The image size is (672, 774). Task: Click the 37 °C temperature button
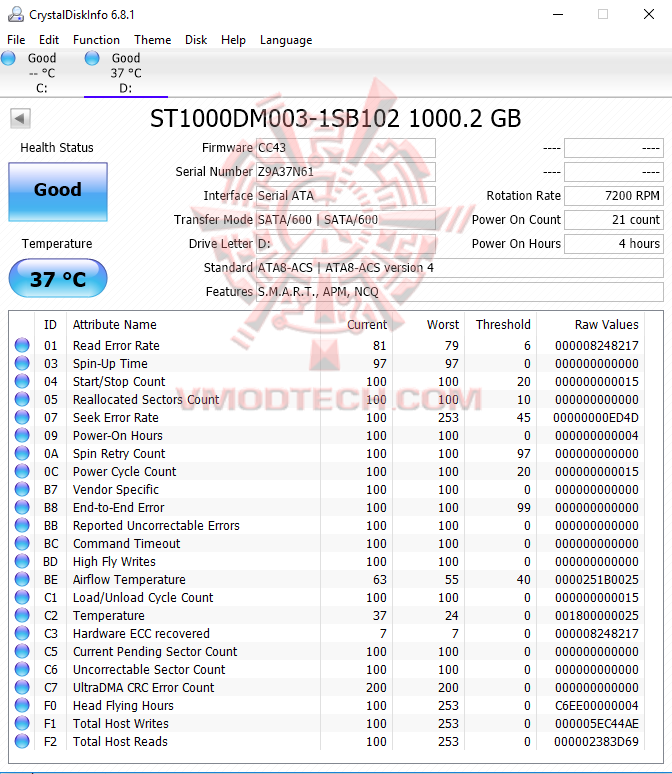point(58,278)
